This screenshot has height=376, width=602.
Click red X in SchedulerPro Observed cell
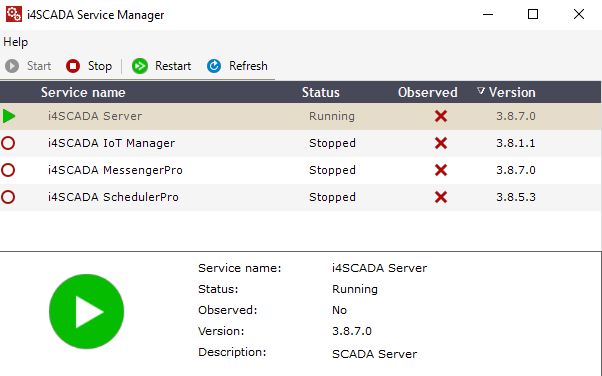click(441, 197)
